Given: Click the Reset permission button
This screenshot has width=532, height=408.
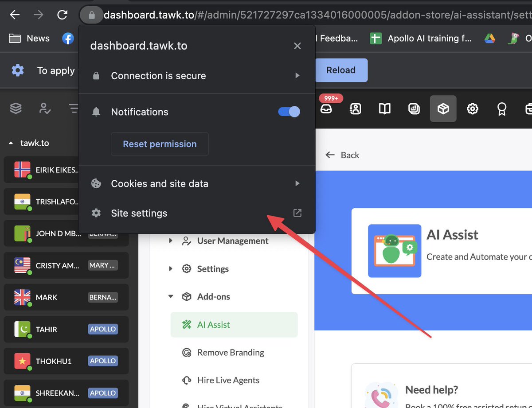Looking at the screenshot, I should coord(160,144).
